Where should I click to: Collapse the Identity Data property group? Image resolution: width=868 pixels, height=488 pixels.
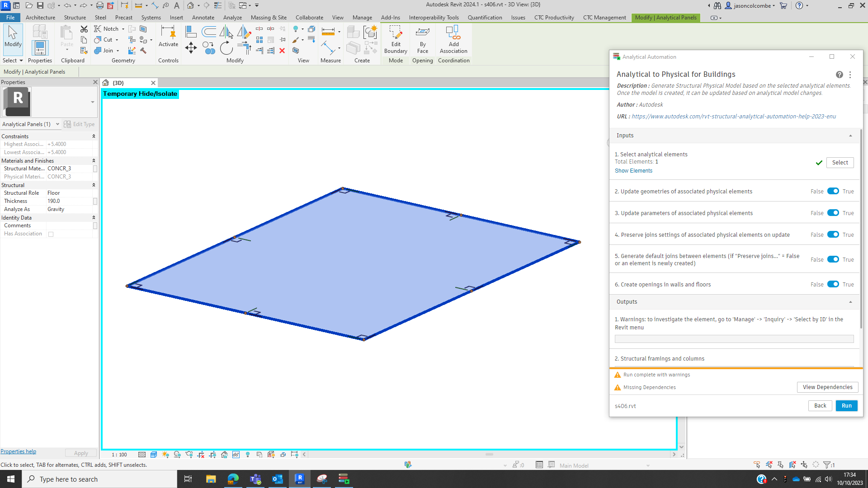coord(94,217)
